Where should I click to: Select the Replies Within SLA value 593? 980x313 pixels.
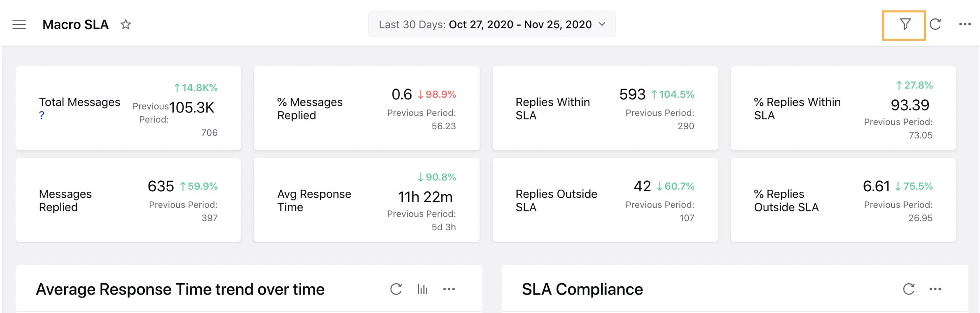632,94
